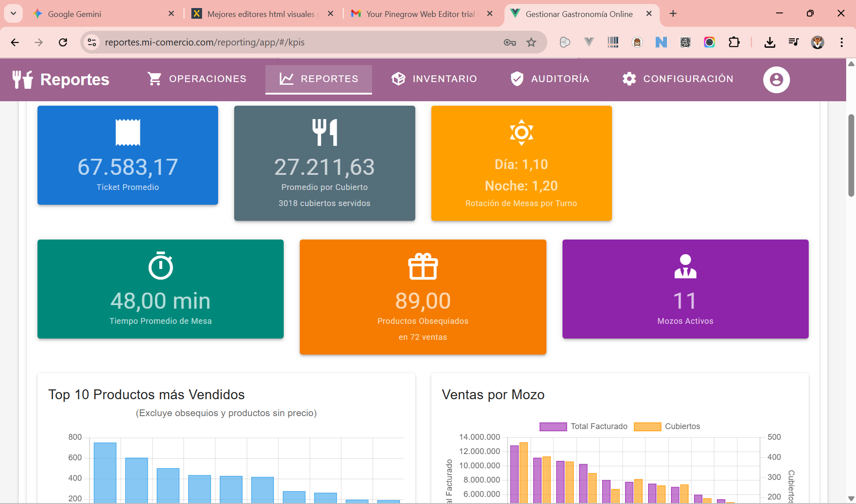Open the user profile account circle
The height and width of the screenshot is (504, 856).
click(776, 79)
